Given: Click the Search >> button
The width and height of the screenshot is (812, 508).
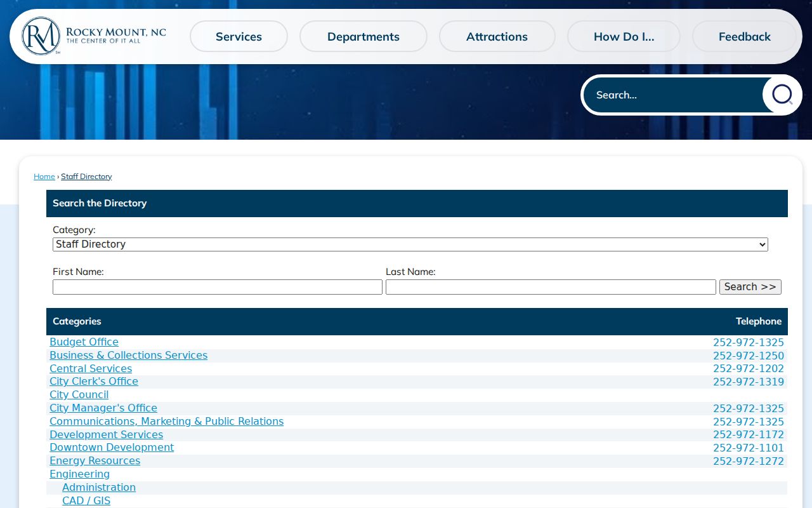Looking at the screenshot, I should 750,287.
